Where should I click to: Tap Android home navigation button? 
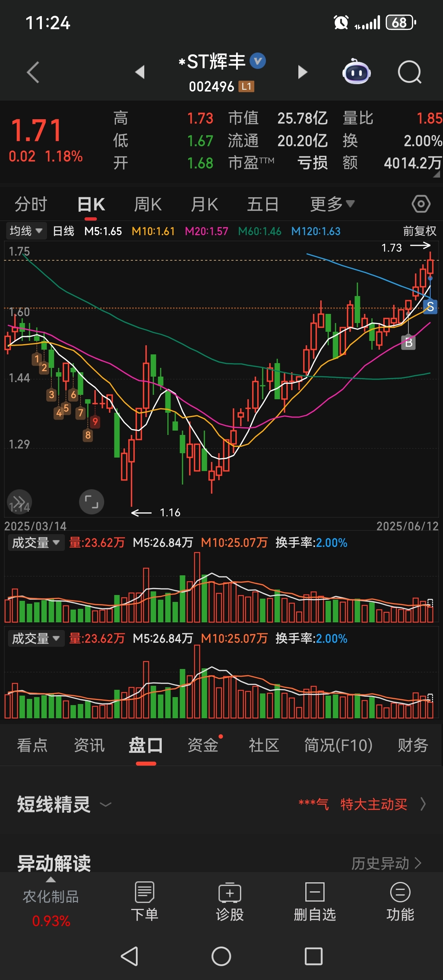[x=221, y=956]
